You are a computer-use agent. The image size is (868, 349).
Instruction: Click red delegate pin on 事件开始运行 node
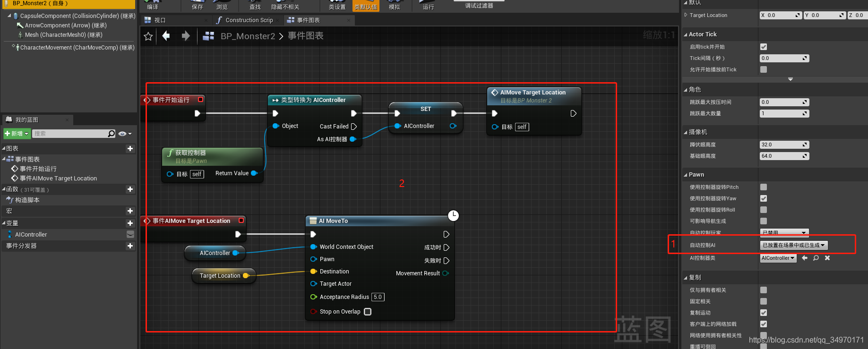click(x=200, y=100)
